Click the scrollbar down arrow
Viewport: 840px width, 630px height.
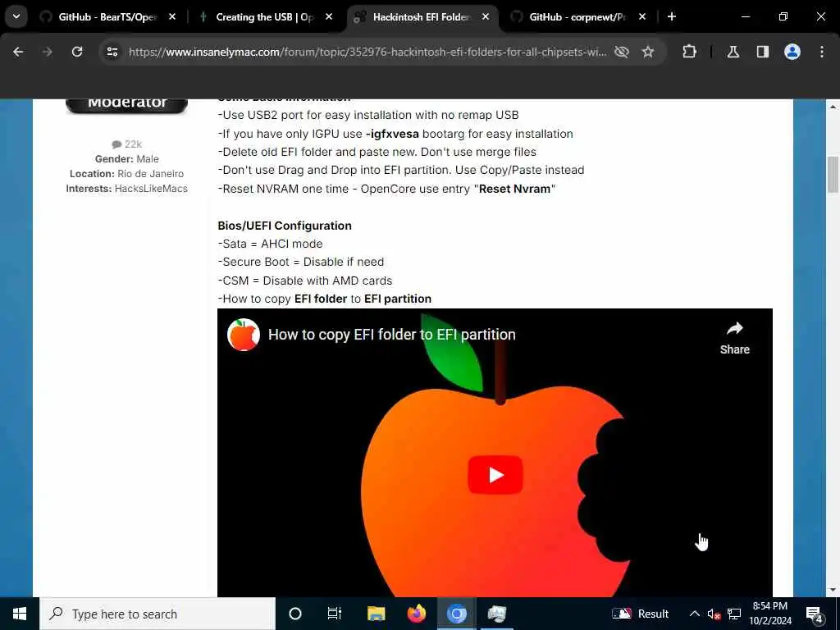[x=833, y=590]
